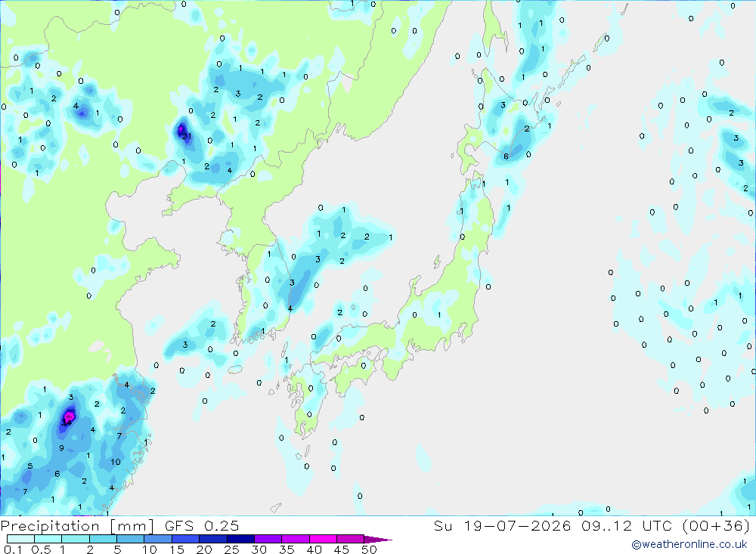
Task: Click the legend swatch between 2 and 5
Action: [x=103, y=539]
